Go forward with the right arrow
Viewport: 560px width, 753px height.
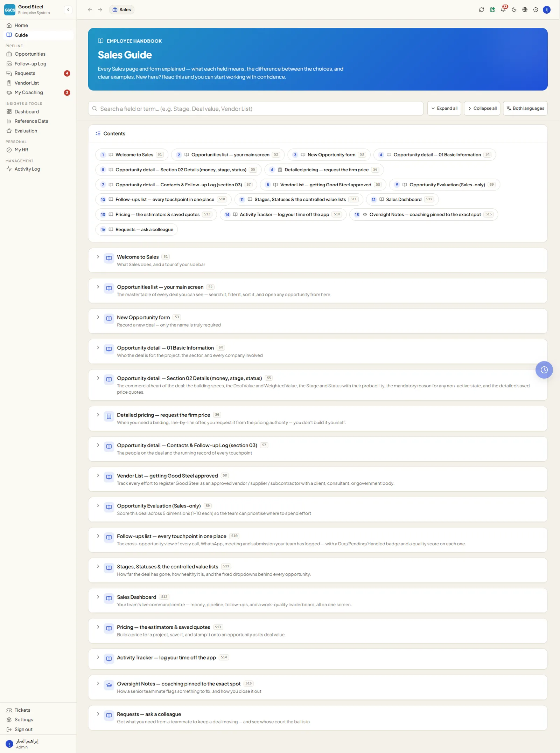[x=100, y=10]
